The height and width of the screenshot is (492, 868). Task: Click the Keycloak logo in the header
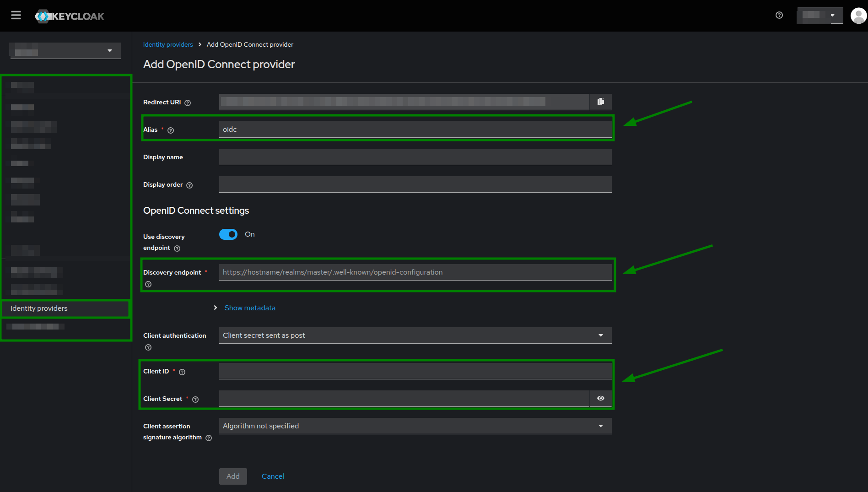(x=70, y=16)
